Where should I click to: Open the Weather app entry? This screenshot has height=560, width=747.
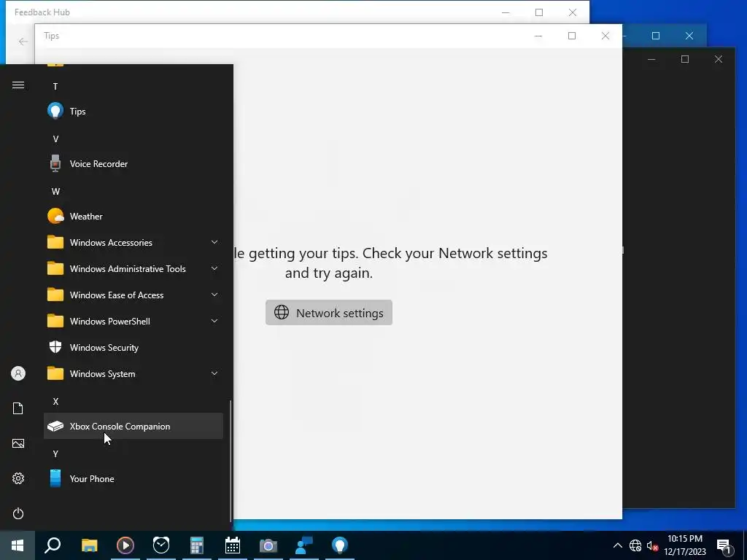(x=133, y=216)
